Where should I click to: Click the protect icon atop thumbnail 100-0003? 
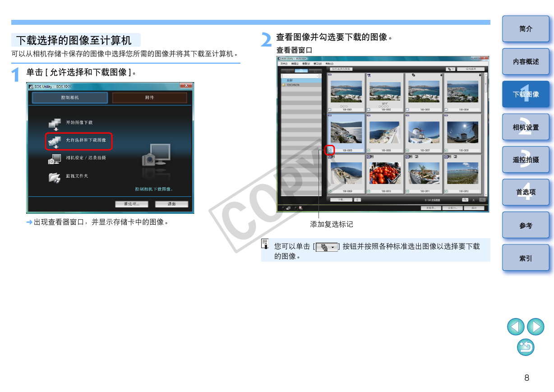413,75
